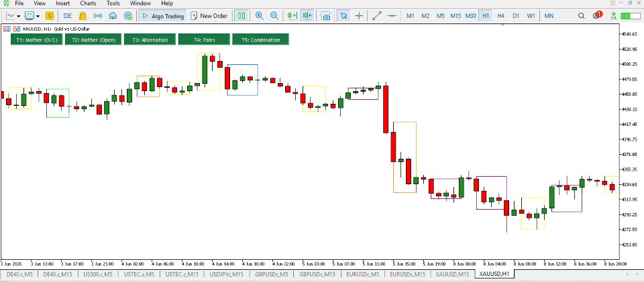Open the Market shopping bag icon
The image size is (644, 282).
tap(83, 16)
